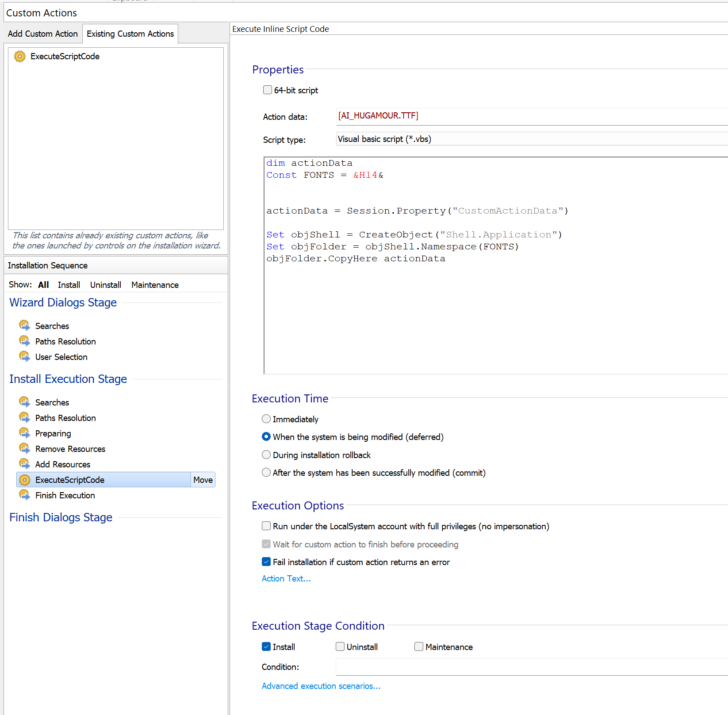The image size is (728, 715).
Task: Show only Uninstall sequence actions
Action: point(106,285)
